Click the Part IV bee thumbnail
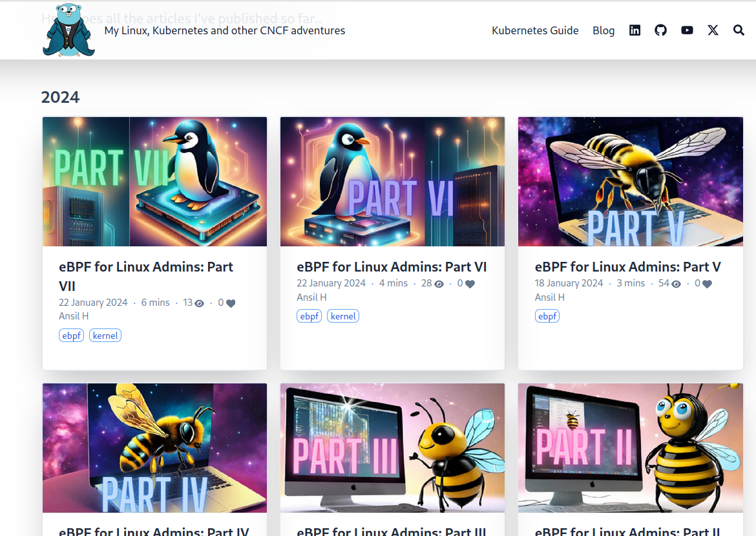This screenshot has width=756, height=536. [154, 447]
